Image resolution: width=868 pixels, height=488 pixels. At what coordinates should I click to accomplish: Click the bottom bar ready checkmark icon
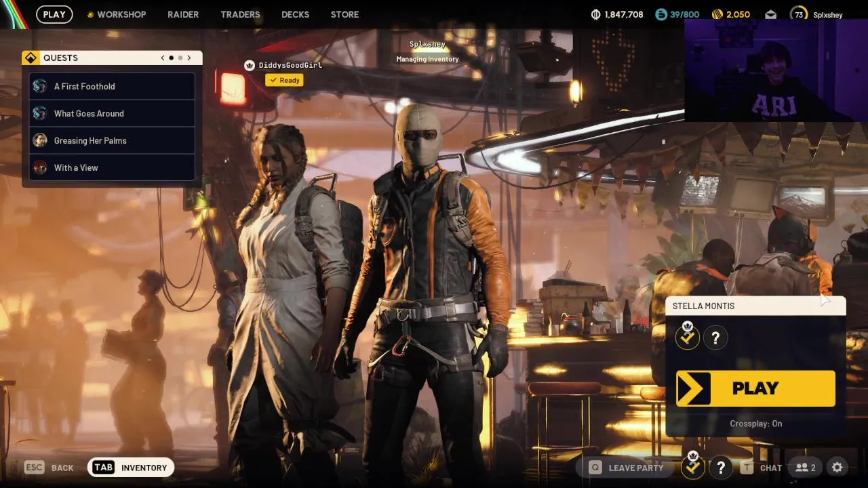coord(692,466)
